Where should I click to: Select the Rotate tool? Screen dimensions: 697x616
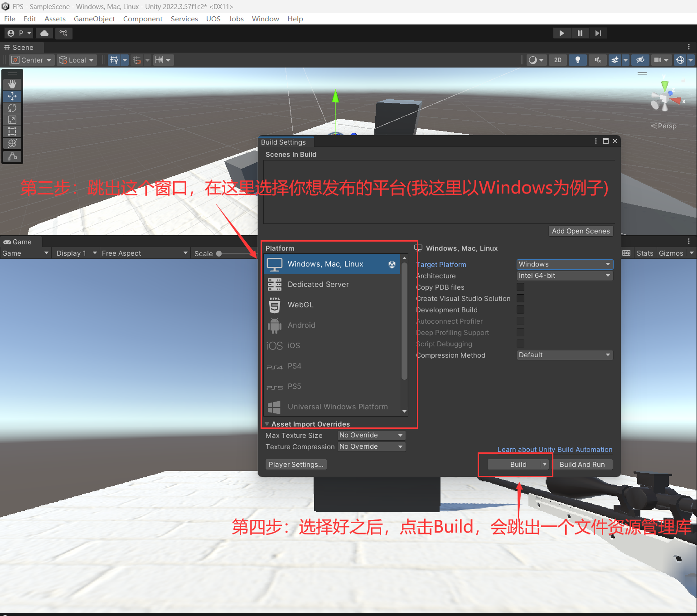coord(12,108)
